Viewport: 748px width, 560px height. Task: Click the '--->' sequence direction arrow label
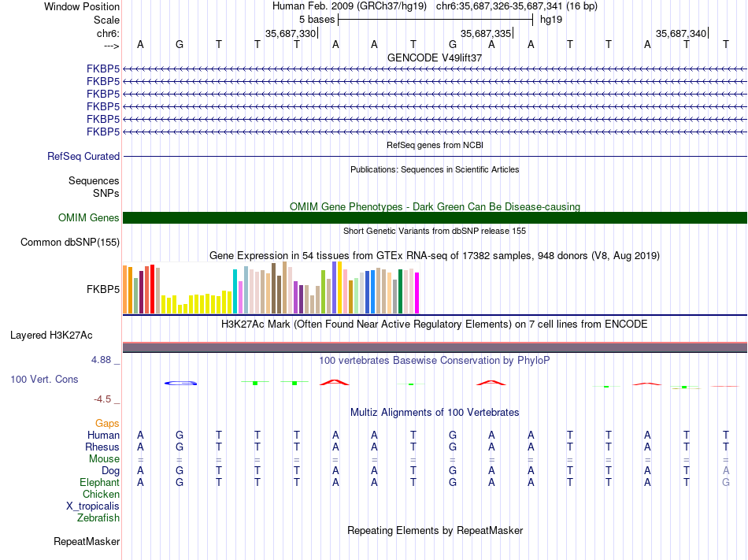point(111,46)
